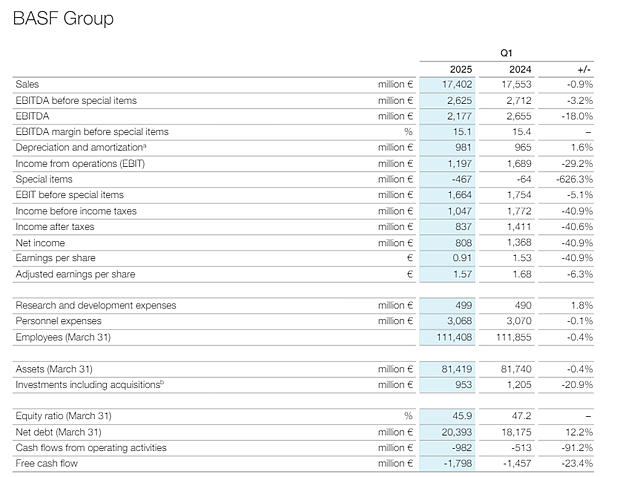Image resolution: width=640 pixels, height=477 pixels.
Task: Click the -18.0% EBITDA change
Action: (577, 116)
